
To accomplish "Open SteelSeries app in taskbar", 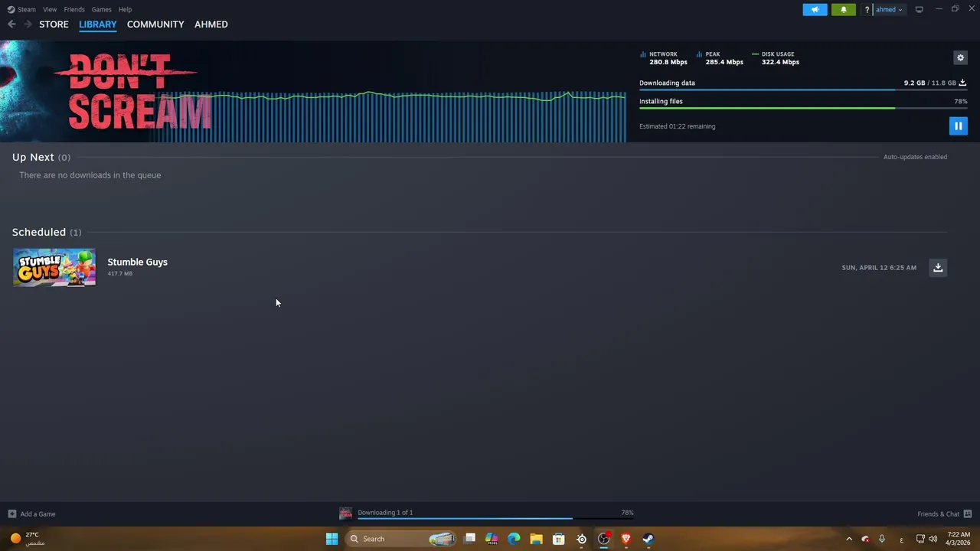I will pos(581,539).
